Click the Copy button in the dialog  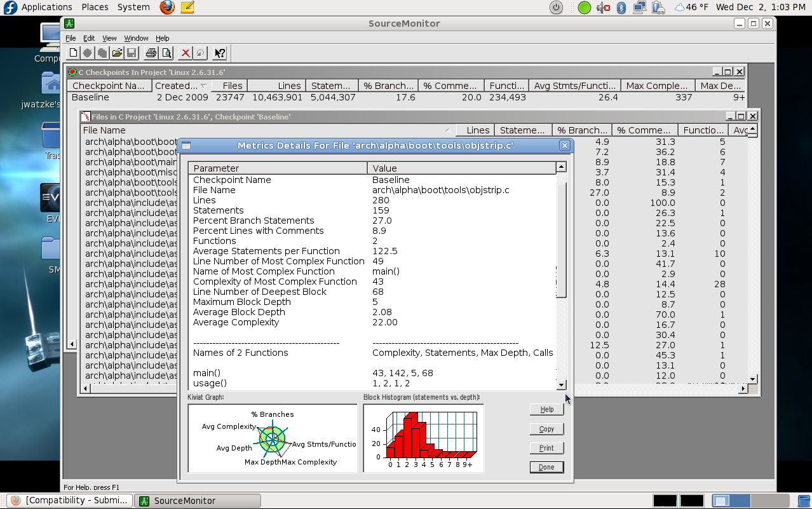pyautogui.click(x=546, y=429)
